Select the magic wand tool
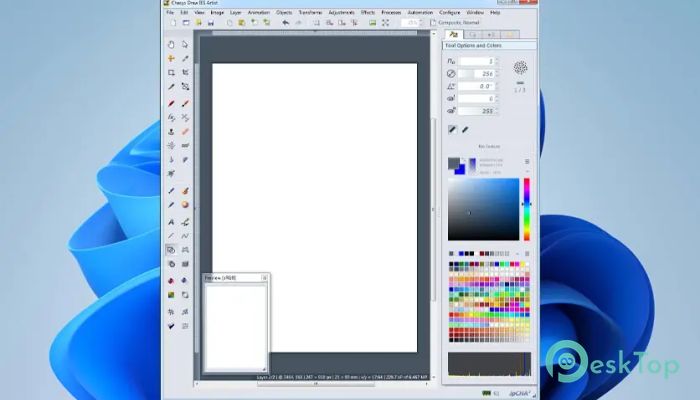The image size is (700, 400). coord(171,87)
